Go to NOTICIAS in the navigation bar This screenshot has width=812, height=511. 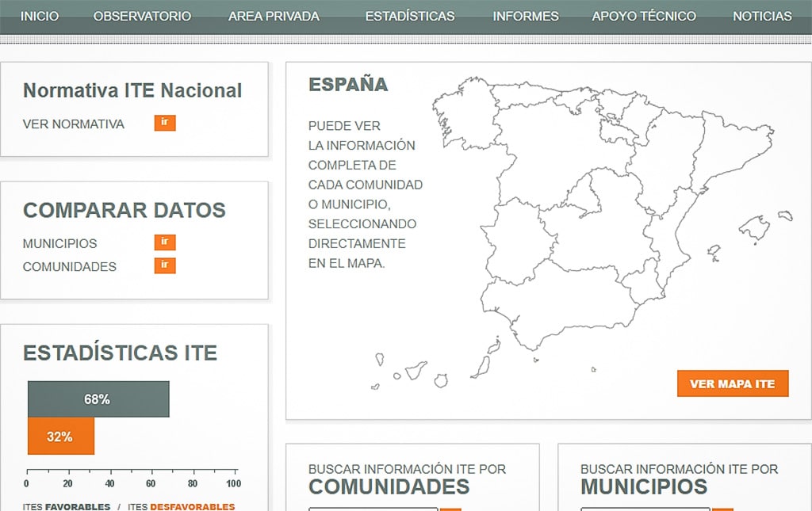pyautogui.click(x=762, y=16)
